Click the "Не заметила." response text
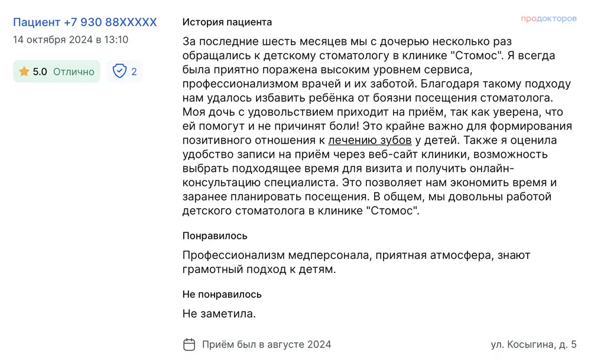 [x=219, y=314]
